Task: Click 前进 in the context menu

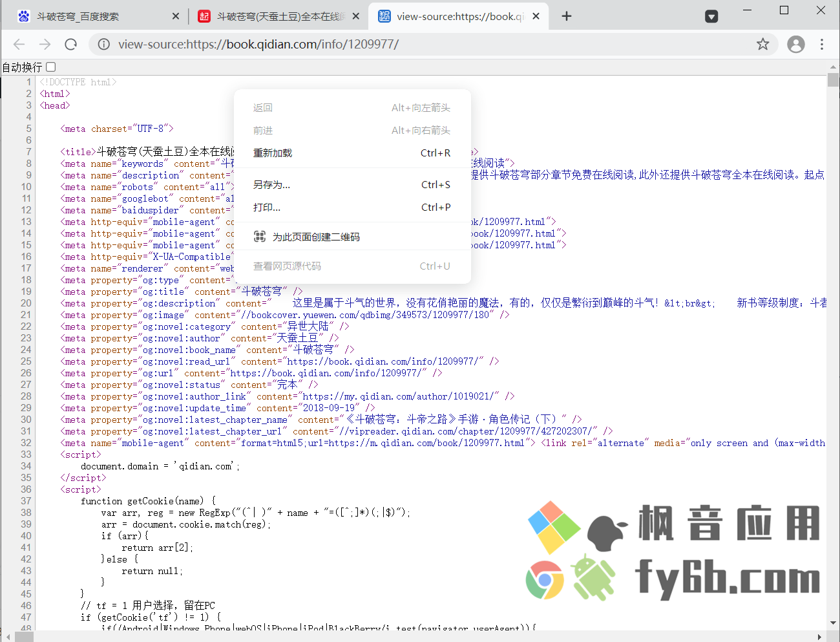Action: (352, 130)
